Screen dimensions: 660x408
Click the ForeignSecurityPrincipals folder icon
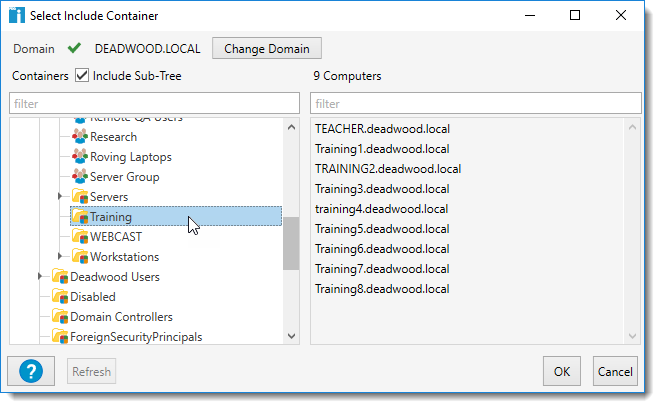[60, 337]
